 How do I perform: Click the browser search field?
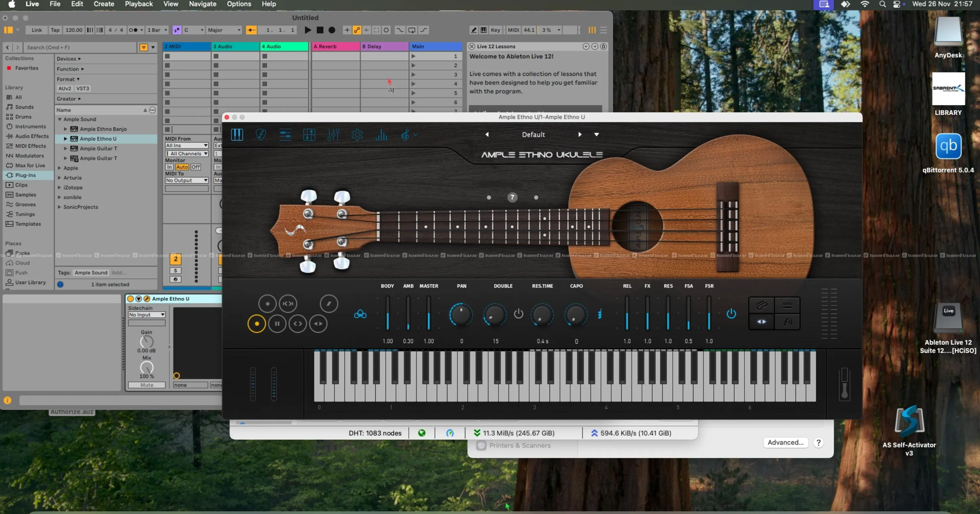coord(80,47)
